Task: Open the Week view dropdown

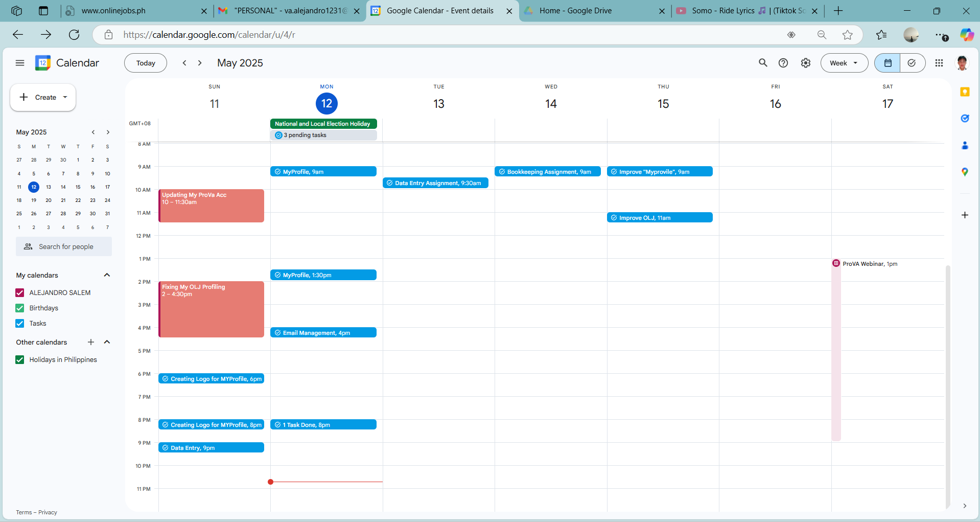Action: tap(844, 63)
